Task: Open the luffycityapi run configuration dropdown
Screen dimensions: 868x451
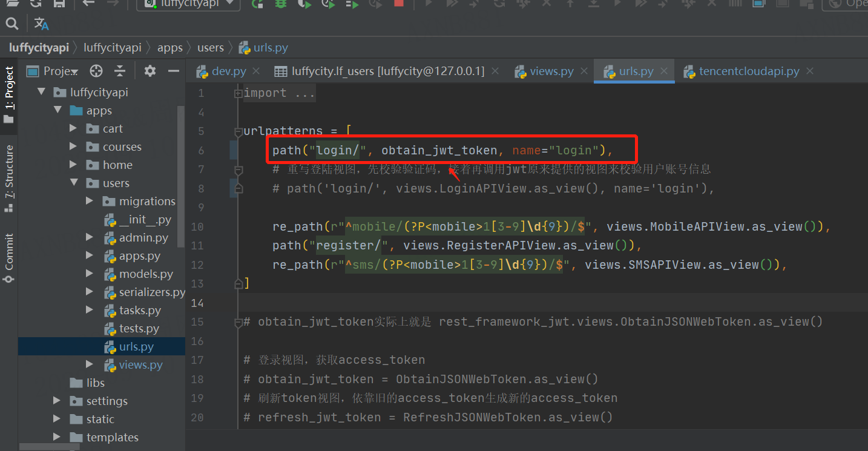Action: coord(188,4)
